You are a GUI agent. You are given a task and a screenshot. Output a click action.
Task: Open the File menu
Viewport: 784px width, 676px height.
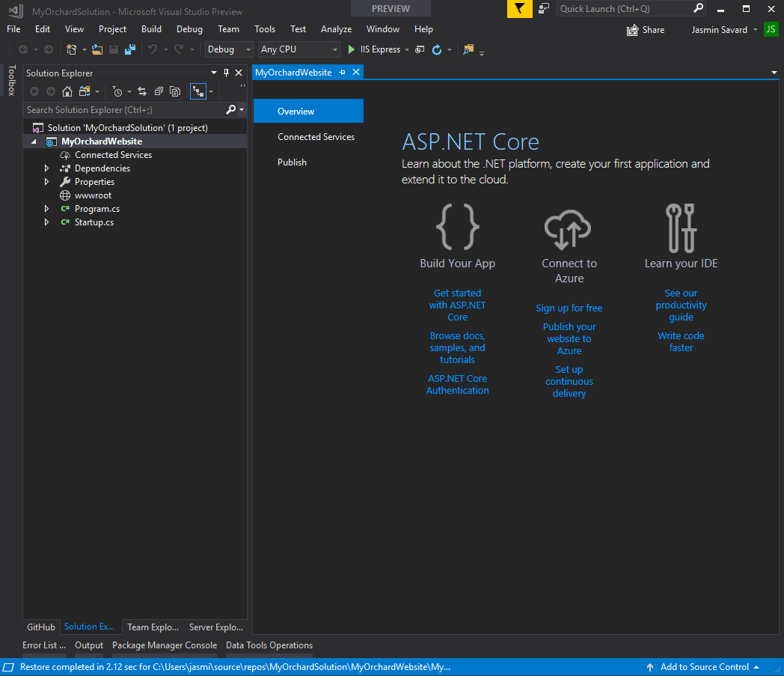pyautogui.click(x=13, y=29)
